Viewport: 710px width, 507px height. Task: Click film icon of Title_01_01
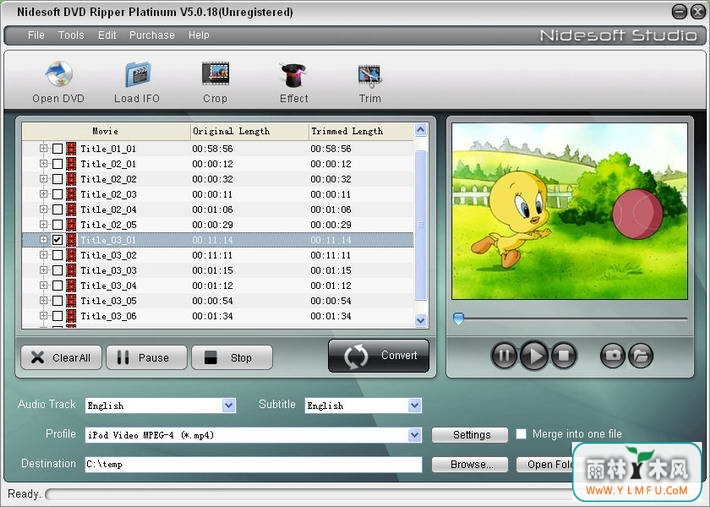point(71,148)
